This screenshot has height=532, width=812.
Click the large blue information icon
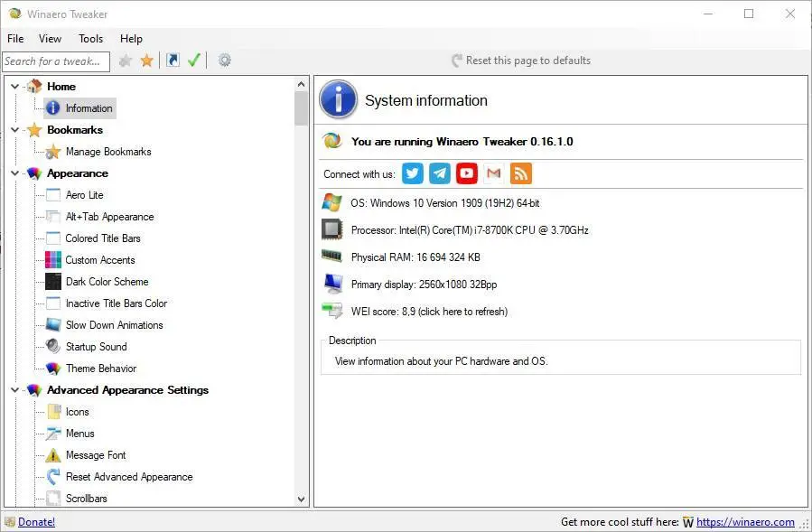338,99
